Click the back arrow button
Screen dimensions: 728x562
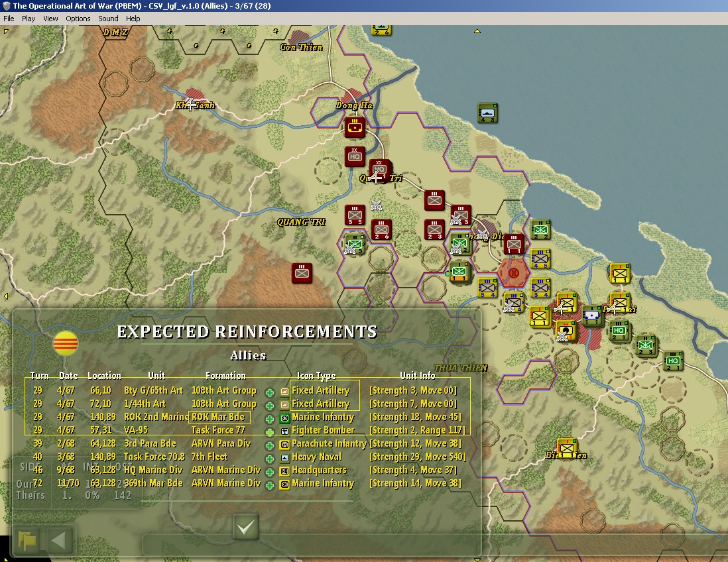click(x=59, y=541)
